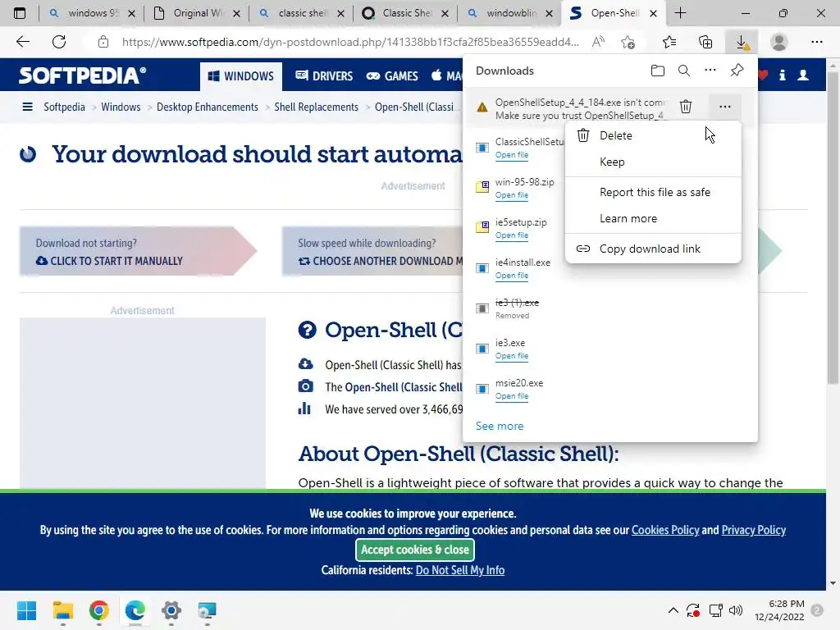Open file link for ie3.exe
This screenshot has height=630, width=840.
512,356
